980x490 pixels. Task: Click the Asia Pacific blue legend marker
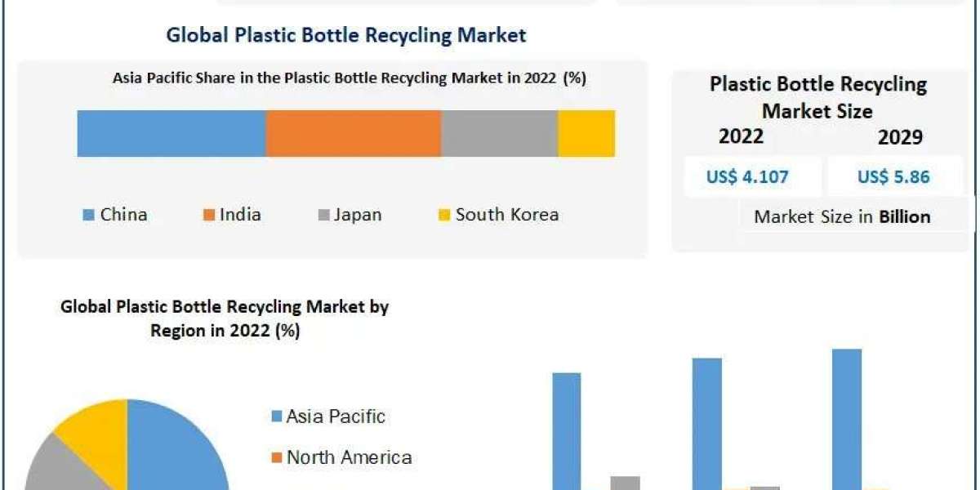pyautogui.click(x=276, y=417)
